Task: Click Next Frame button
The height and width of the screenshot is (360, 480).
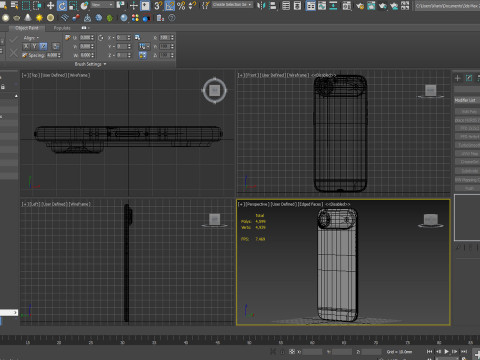Action: click(455, 351)
